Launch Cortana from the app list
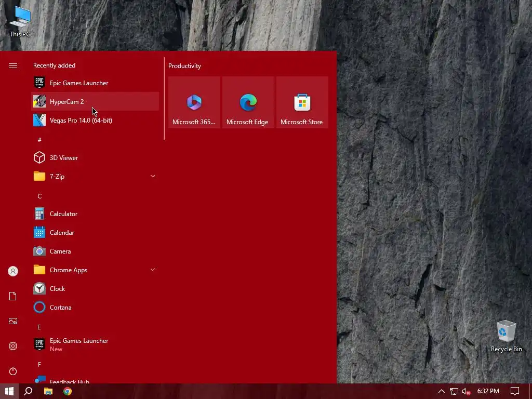 click(x=95, y=307)
